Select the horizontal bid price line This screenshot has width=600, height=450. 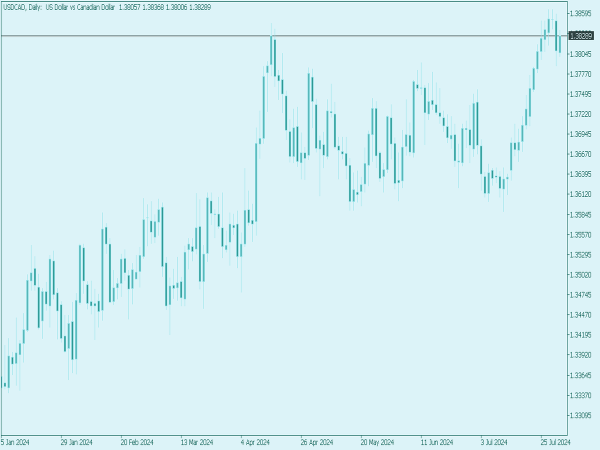pyautogui.click(x=284, y=36)
